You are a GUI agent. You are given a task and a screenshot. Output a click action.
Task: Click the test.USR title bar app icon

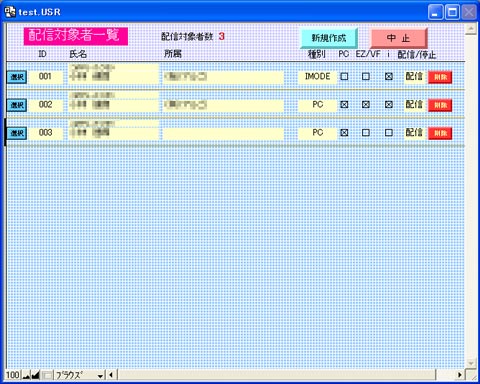pyautogui.click(x=10, y=12)
